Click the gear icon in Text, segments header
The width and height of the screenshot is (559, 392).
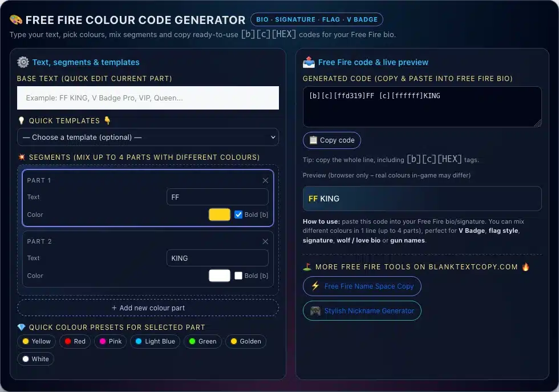(23, 62)
